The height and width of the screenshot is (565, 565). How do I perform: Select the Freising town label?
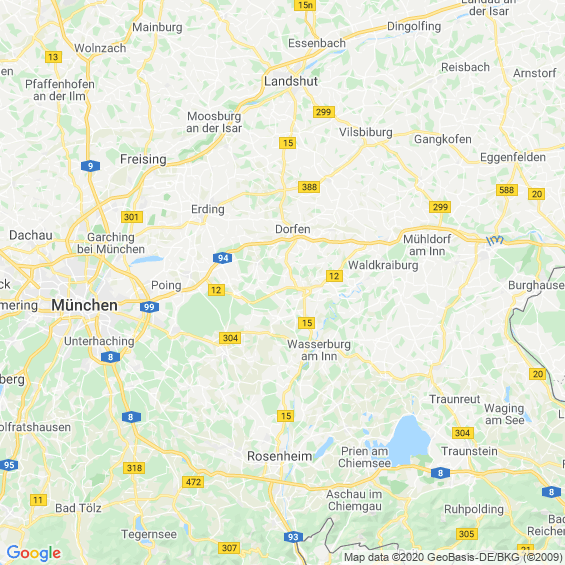point(143,159)
